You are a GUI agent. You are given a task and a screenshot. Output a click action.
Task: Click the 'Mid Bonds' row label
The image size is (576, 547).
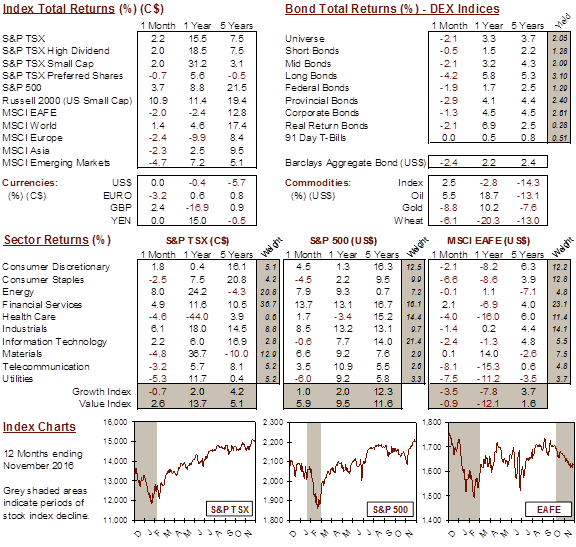coord(308,64)
